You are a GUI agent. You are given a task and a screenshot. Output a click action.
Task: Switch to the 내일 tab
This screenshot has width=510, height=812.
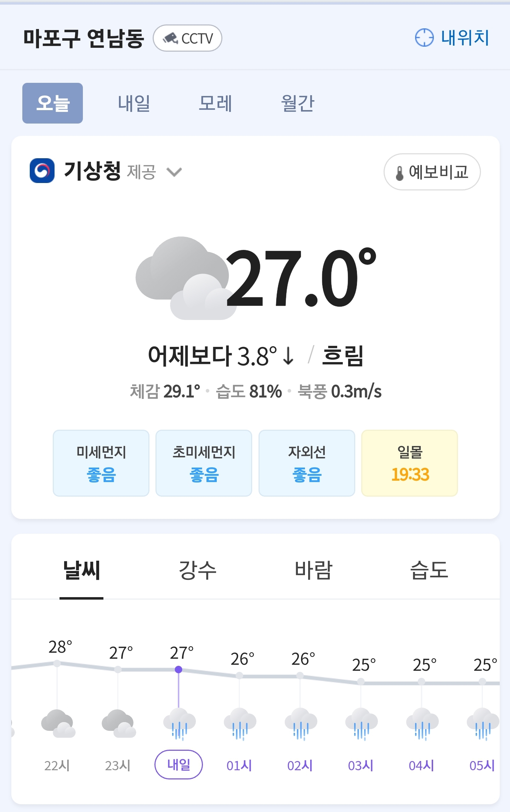[x=134, y=103]
